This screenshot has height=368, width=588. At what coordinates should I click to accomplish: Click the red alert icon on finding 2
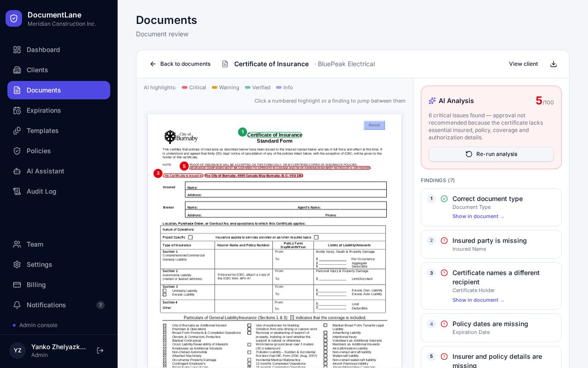tap(444, 241)
